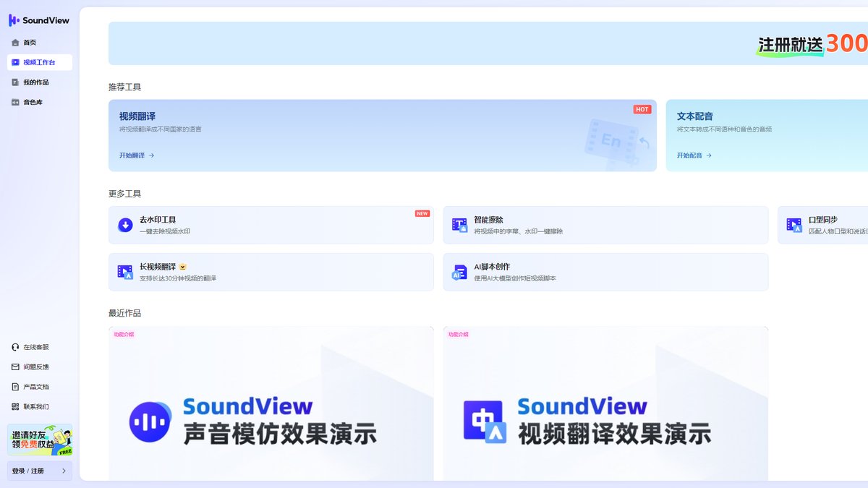Viewport: 868px width, 488px height.
Task: Click the SoundView logo icon
Action: click(x=14, y=20)
